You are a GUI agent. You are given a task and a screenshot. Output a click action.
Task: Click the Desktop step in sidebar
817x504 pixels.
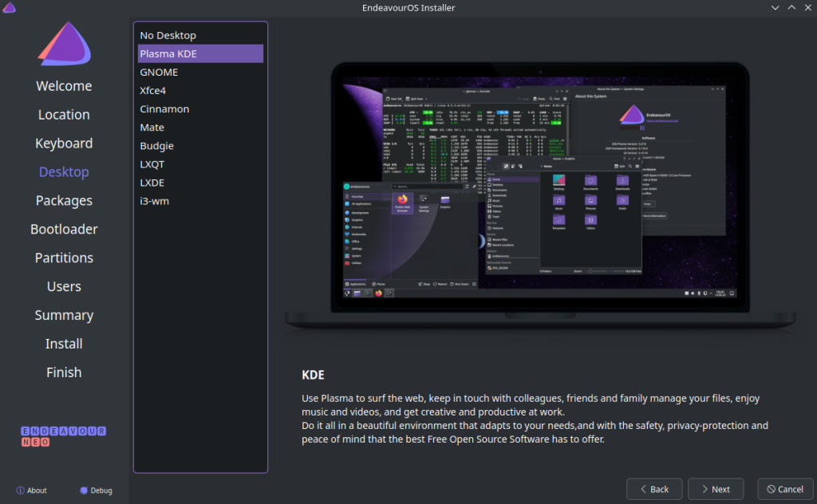64,171
